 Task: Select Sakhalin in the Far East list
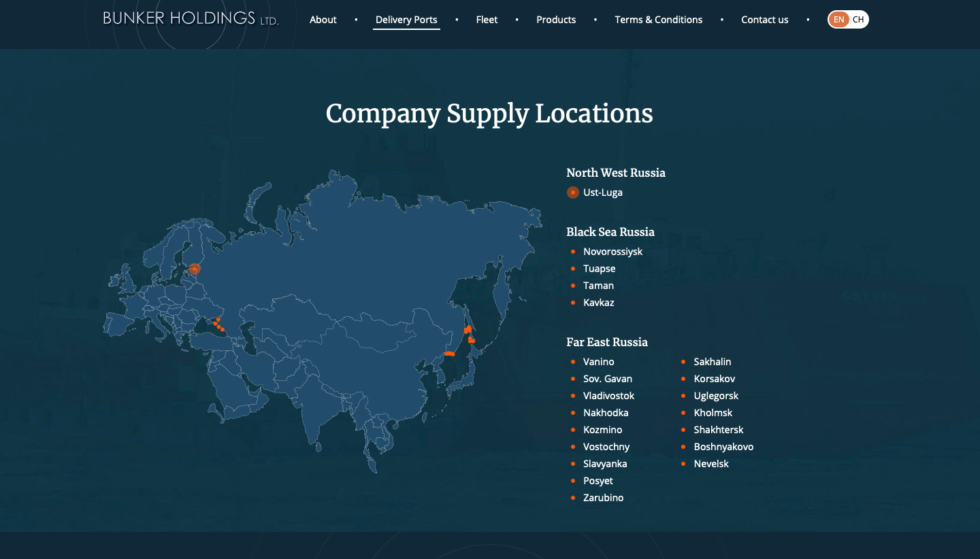(713, 362)
